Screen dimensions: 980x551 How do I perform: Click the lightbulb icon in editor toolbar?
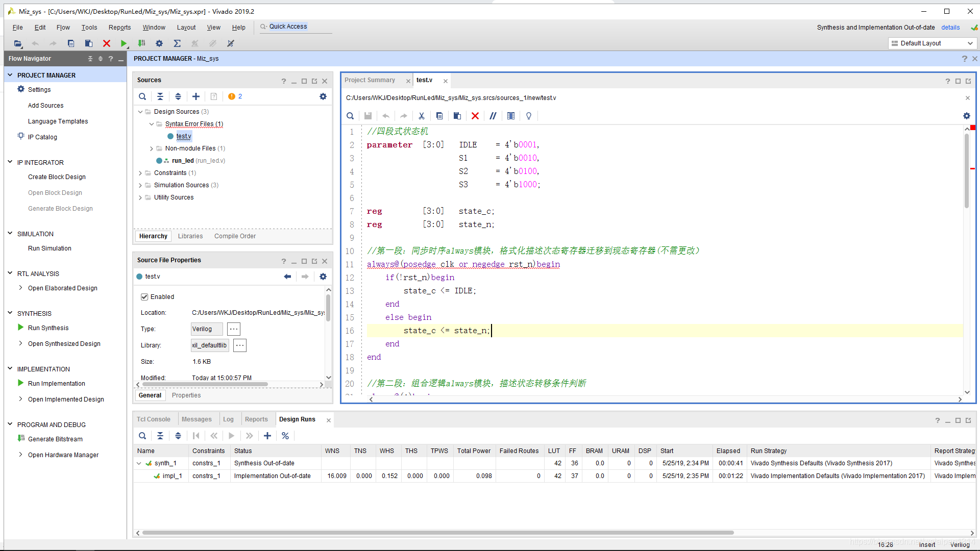click(528, 116)
